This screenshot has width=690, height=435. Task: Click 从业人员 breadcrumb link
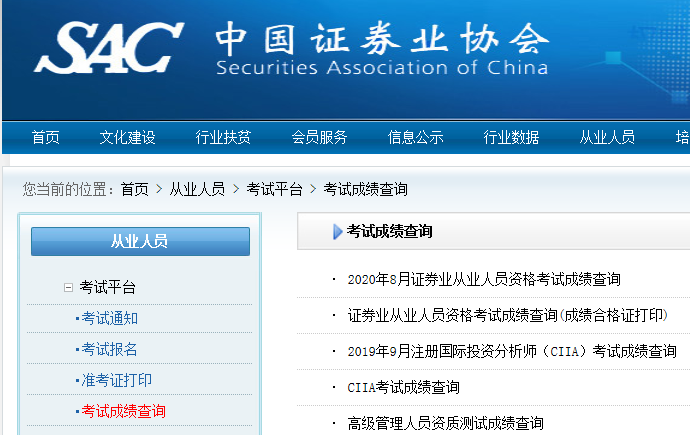[x=197, y=189]
